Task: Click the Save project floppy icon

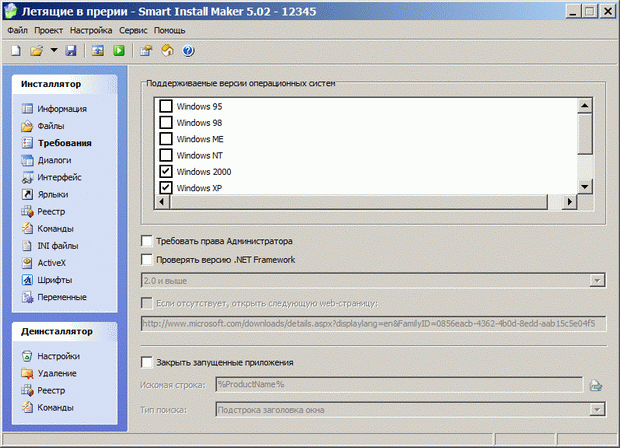Action: coord(71,50)
